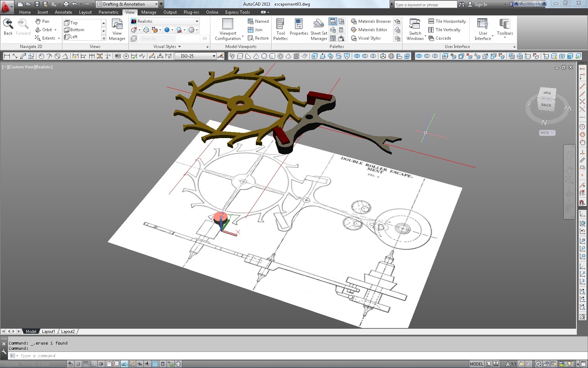Click the Switch Windows icon
Screen dimensions: 588x368
click(415, 30)
